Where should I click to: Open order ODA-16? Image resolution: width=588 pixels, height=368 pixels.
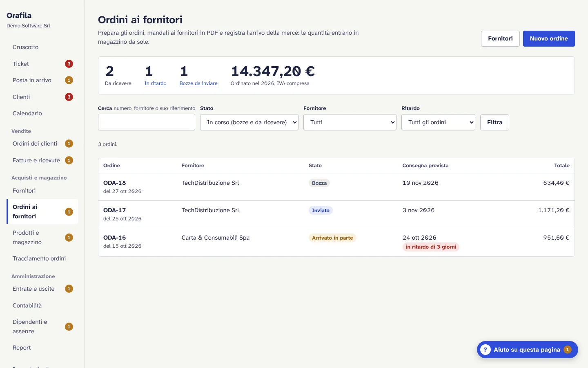114,238
